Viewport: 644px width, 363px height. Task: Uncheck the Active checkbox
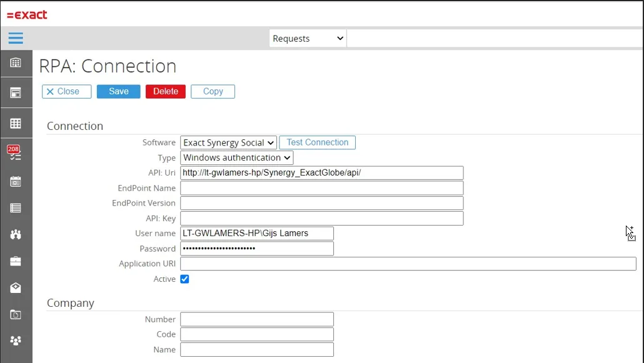184,279
